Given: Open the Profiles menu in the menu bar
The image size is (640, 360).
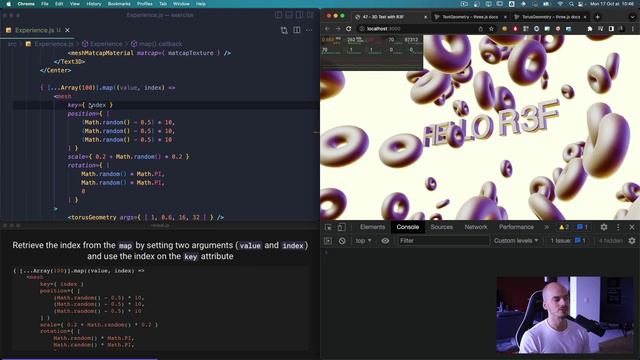Looking at the screenshot, I should [144, 4].
